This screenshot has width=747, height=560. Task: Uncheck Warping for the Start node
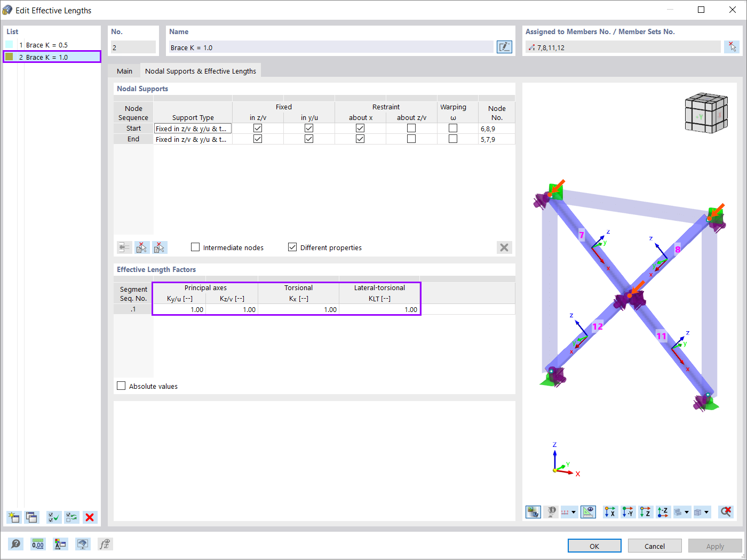click(452, 128)
